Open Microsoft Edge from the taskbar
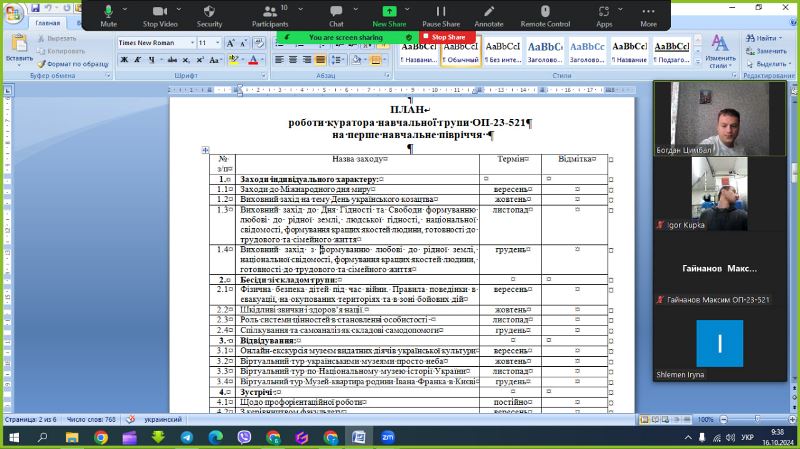 point(215,437)
